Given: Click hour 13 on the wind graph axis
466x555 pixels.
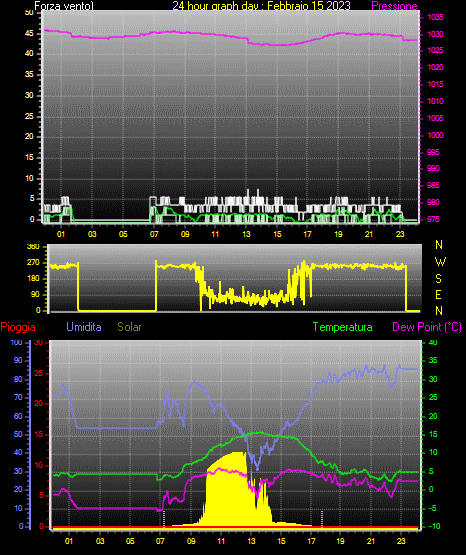Looking at the screenshot, I should point(246,234).
